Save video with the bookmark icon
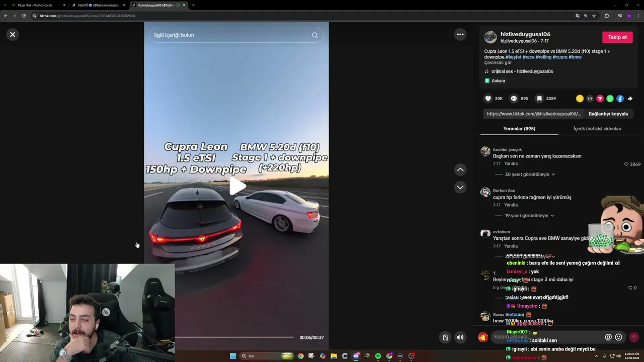644x362 pixels. (539, 99)
